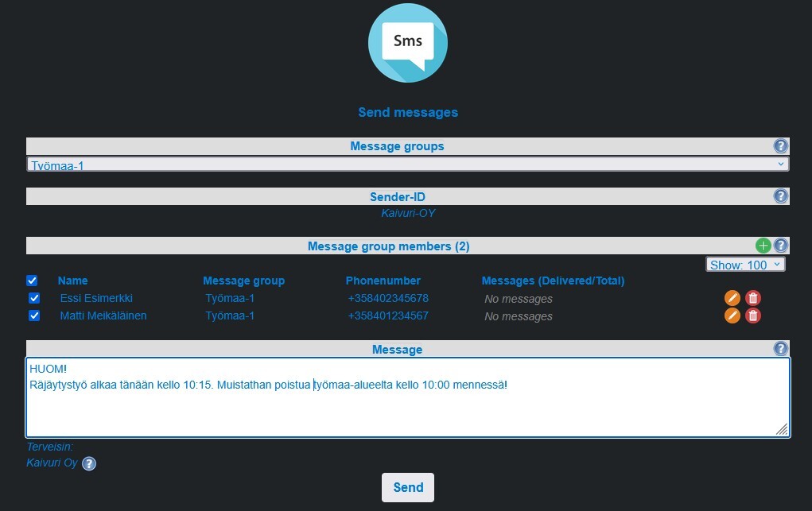This screenshot has height=511, width=812.
Task: Uncheck Matti Meikäläinen's checkbox
Action: click(34, 316)
